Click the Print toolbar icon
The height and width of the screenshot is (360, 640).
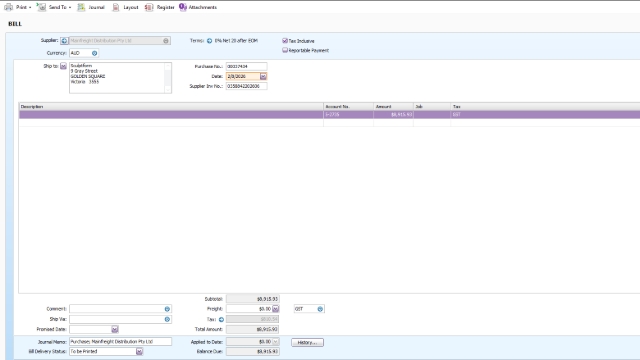click(9, 7)
